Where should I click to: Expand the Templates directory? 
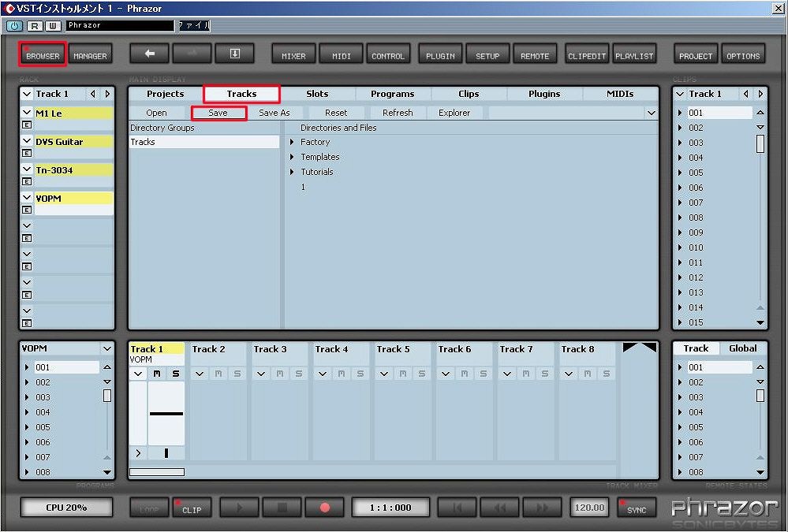point(292,158)
